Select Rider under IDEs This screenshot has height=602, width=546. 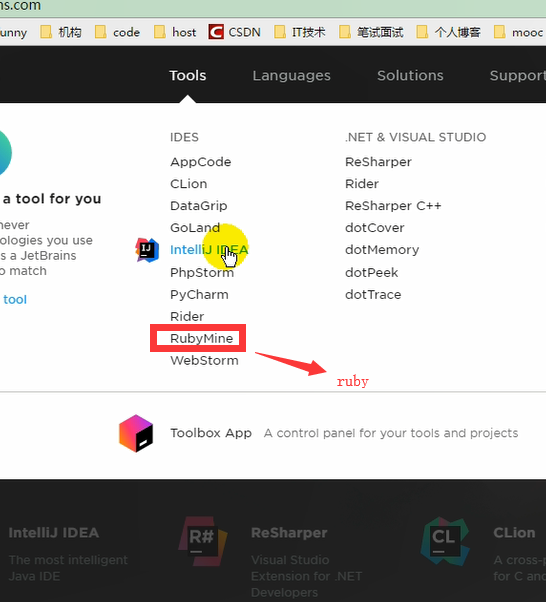point(187,317)
